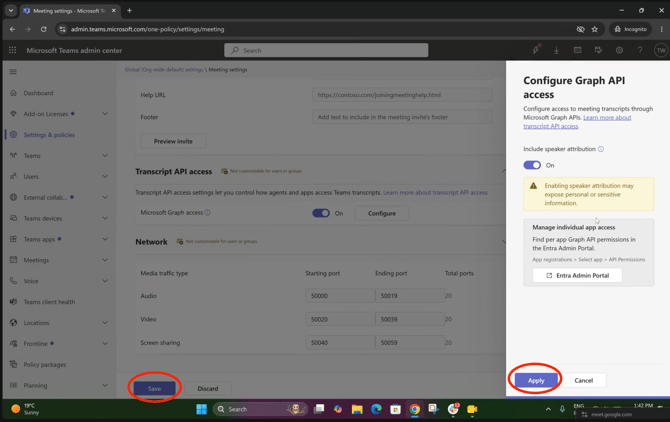Image resolution: width=670 pixels, height=422 pixels.
Task: Click info icon next to speaker attribution
Action: coord(601,149)
